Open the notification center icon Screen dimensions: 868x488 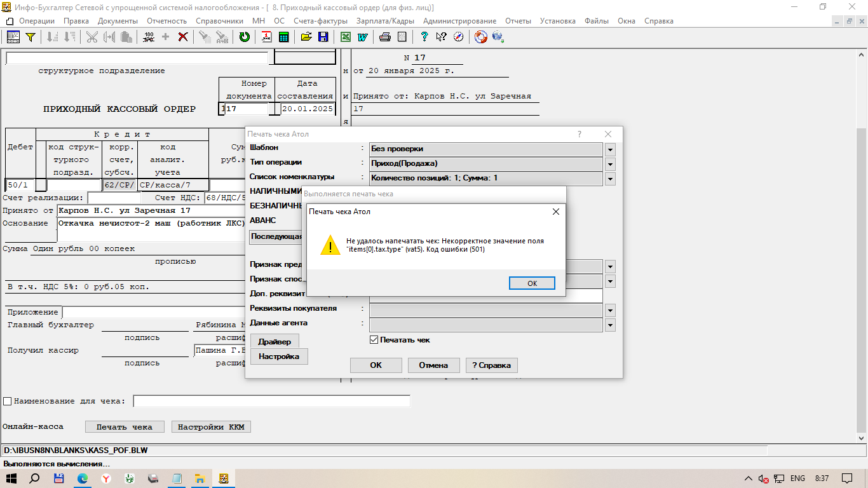[x=846, y=478]
